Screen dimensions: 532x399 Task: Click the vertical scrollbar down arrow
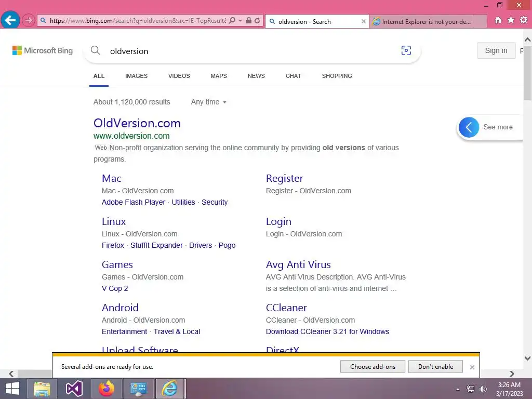coord(528,358)
